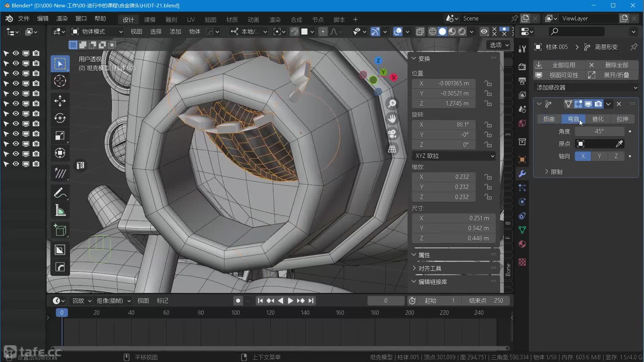Open the Sculpting workspace tab
The height and width of the screenshot is (362, 644).
[x=171, y=20]
